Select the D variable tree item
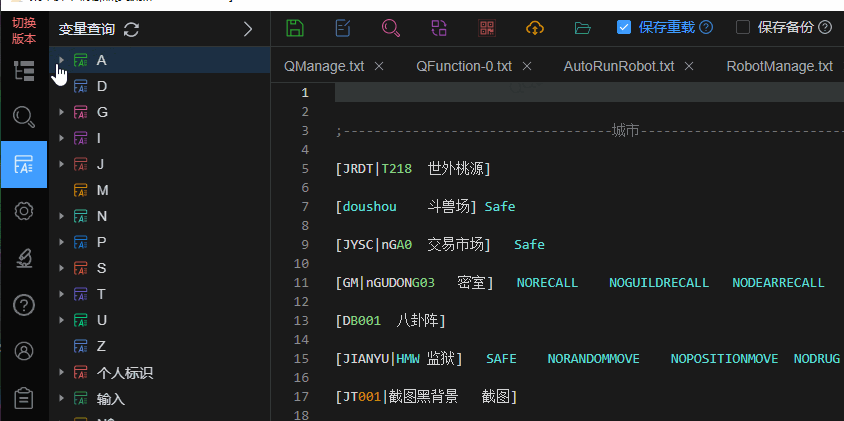 click(x=159, y=86)
